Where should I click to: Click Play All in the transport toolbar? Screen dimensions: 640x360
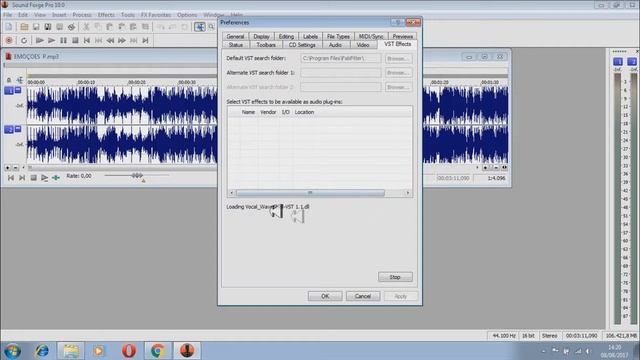[40, 40]
